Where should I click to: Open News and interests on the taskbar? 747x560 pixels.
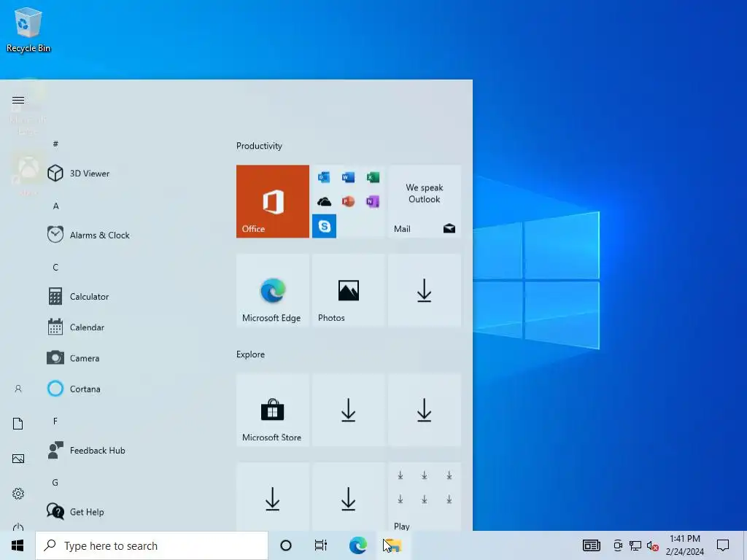591,545
